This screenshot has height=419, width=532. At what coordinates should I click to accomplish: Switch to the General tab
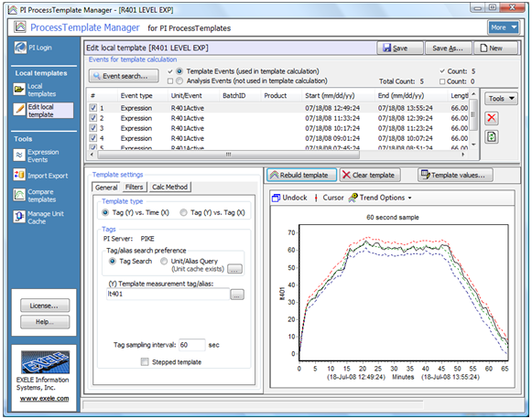pyautogui.click(x=106, y=188)
